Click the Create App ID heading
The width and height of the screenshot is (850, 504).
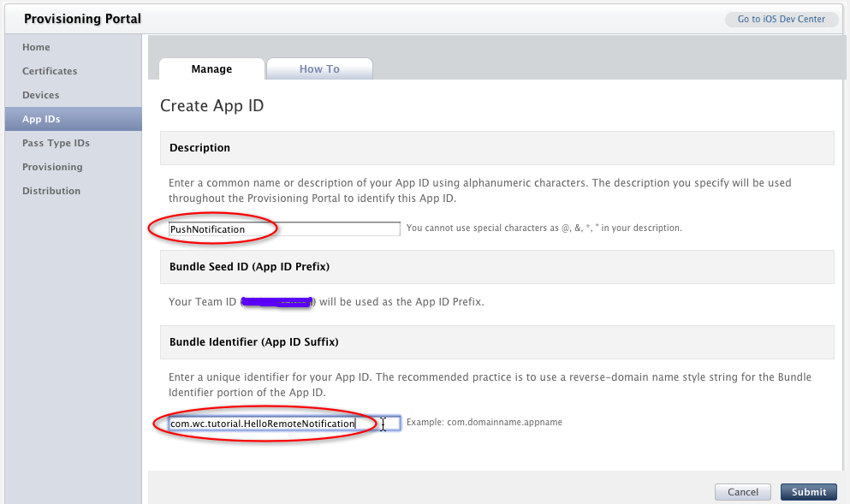coord(211,106)
